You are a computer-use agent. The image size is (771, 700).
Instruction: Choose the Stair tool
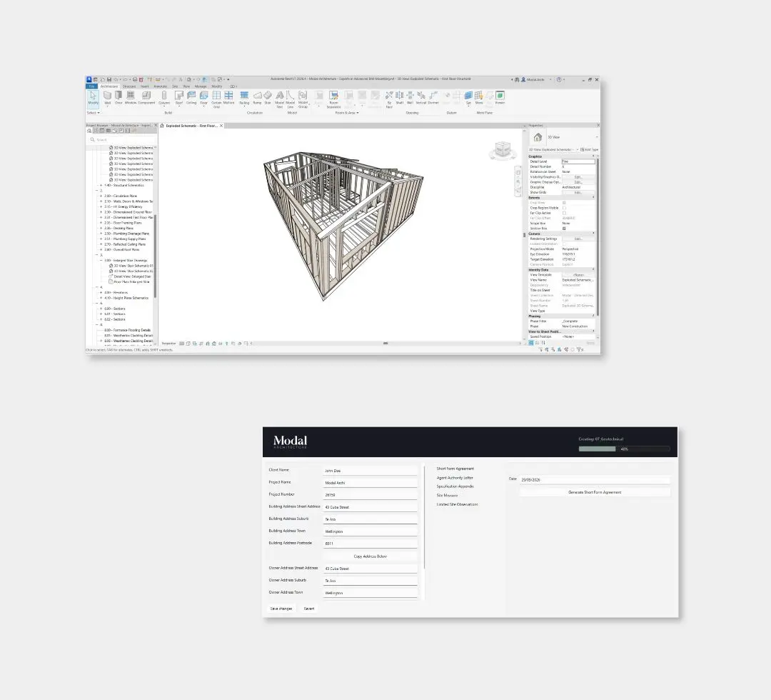pyautogui.click(x=268, y=97)
